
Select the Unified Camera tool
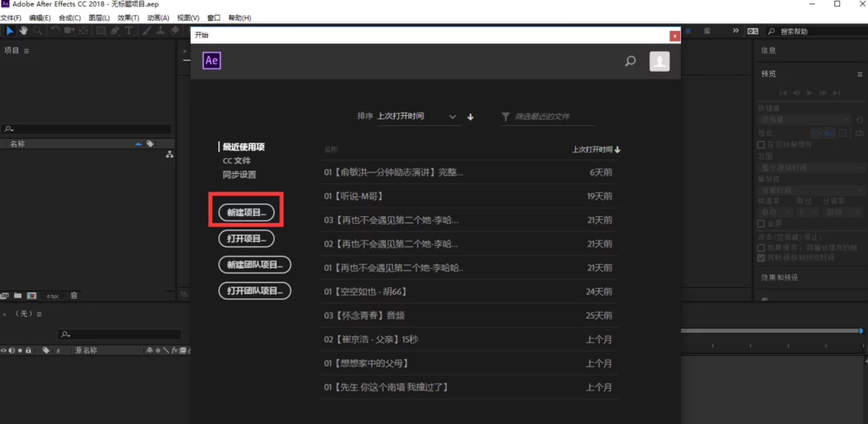pyautogui.click(x=69, y=31)
